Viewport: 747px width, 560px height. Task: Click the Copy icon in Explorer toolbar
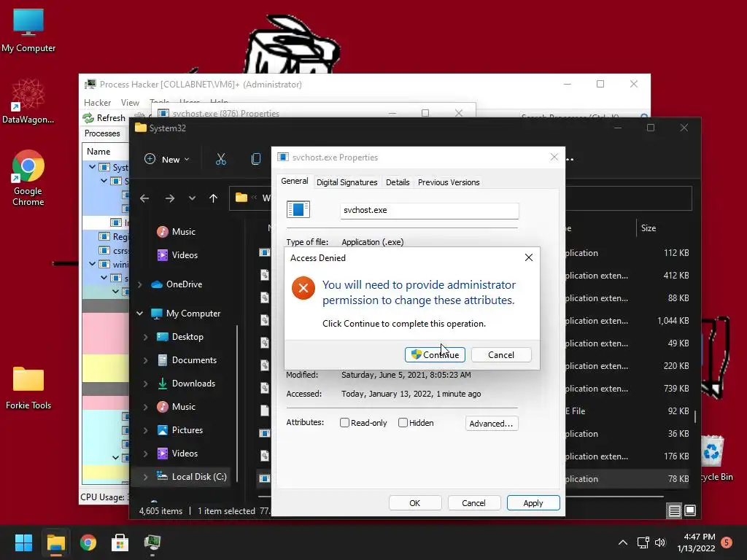pos(256,160)
